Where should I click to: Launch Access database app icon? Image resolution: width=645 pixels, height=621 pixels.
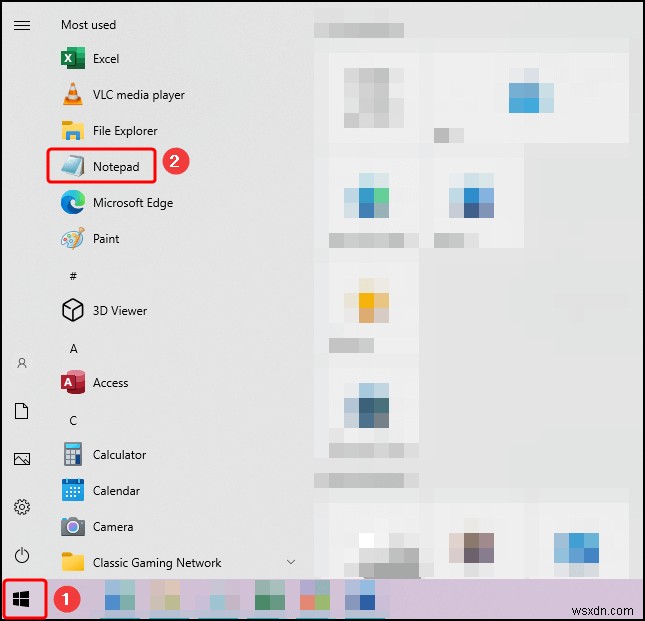pos(73,382)
